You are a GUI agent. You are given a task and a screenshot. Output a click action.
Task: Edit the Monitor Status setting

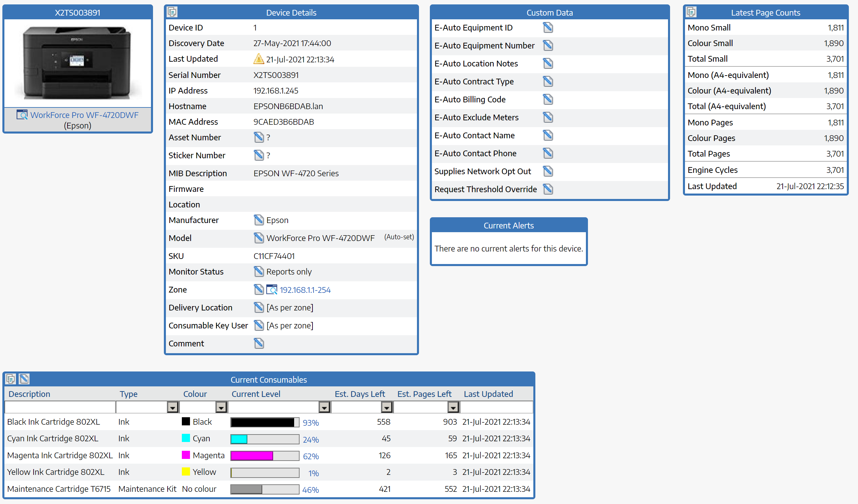(259, 272)
